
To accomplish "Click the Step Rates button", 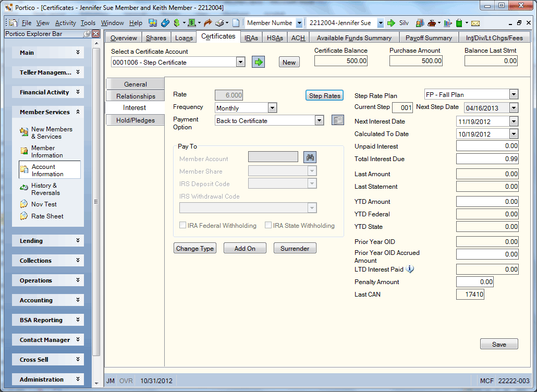I will pyautogui.click(x=324, y=95).
